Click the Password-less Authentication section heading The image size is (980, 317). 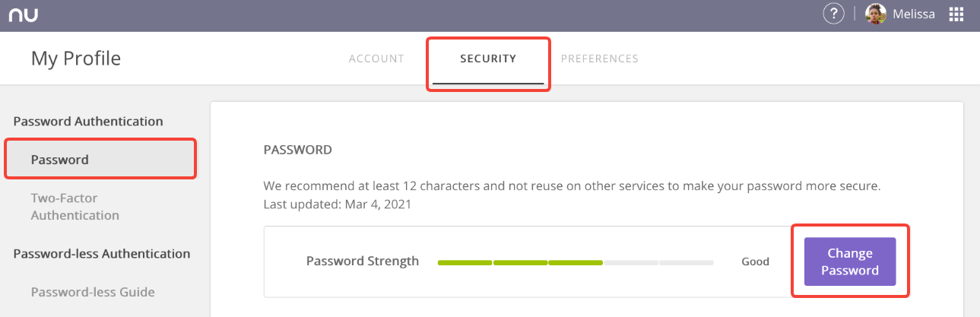(102, 253)
